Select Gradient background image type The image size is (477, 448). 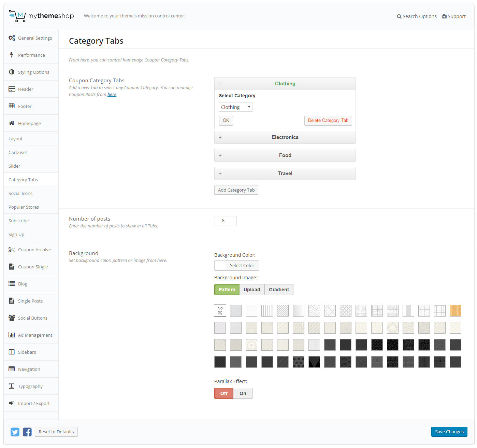tap(279, 290)
